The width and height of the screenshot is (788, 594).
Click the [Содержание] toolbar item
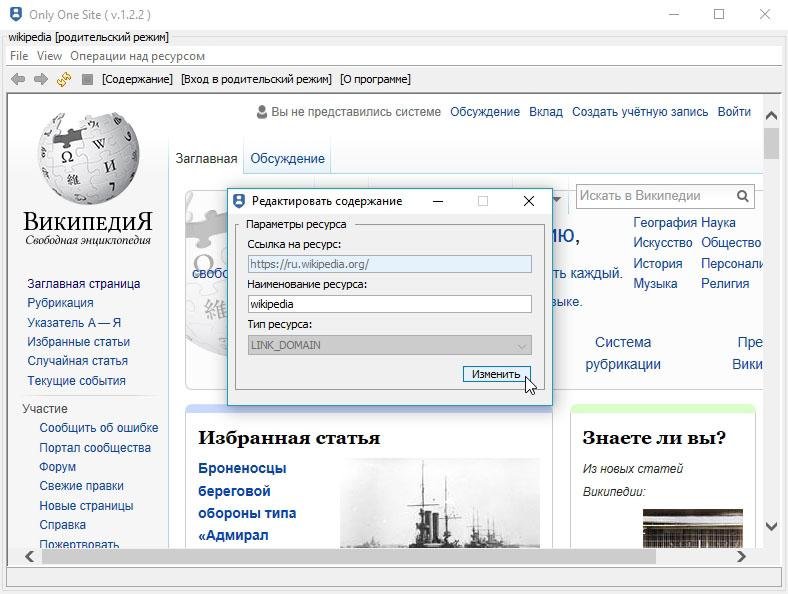click(137, 79)
